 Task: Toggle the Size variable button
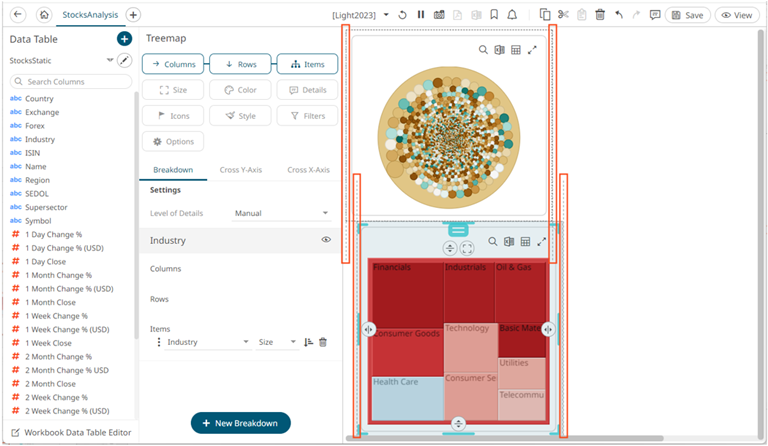click(173, 90)
